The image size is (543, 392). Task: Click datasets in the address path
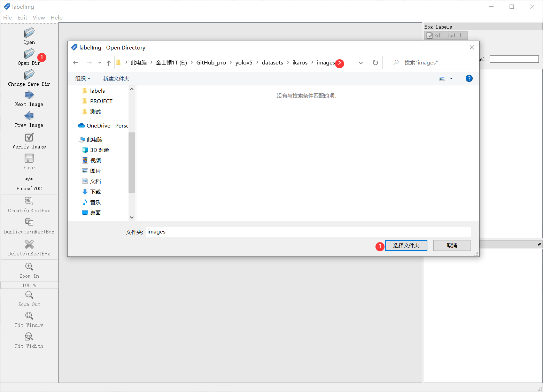click(272, 63)
